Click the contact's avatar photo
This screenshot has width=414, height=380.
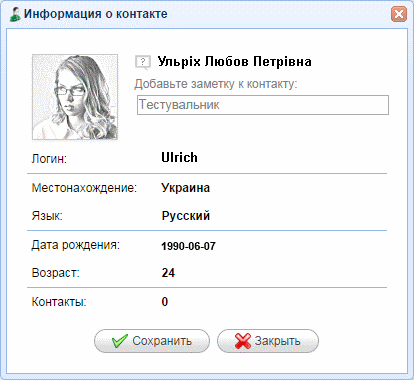(x=75, y=97)
